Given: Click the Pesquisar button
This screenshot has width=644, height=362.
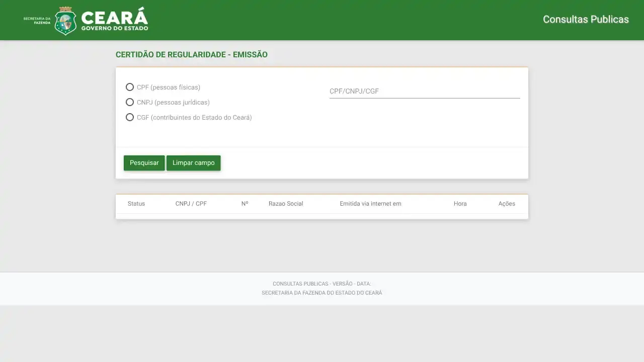Looking at the screenshot, I should [144, 162].
